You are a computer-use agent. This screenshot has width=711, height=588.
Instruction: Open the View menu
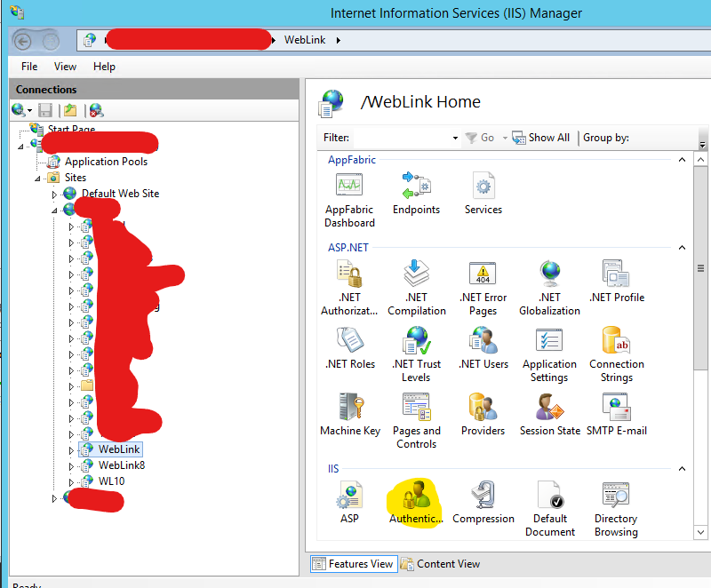(65, 67)
